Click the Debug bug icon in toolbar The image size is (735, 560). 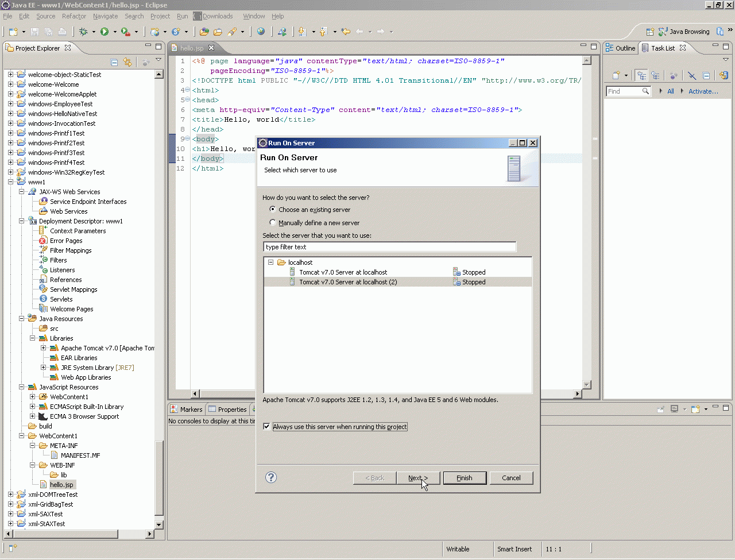tap(83, 32)
